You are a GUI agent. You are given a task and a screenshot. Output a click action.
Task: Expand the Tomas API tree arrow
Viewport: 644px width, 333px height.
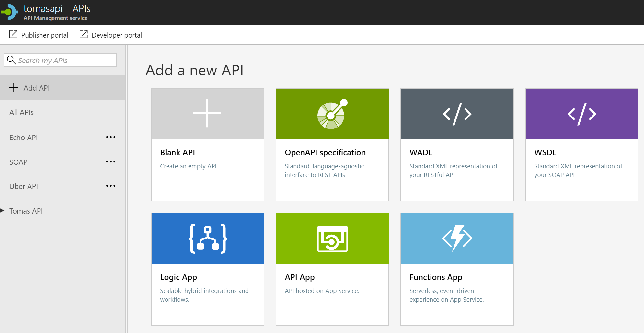2,211
